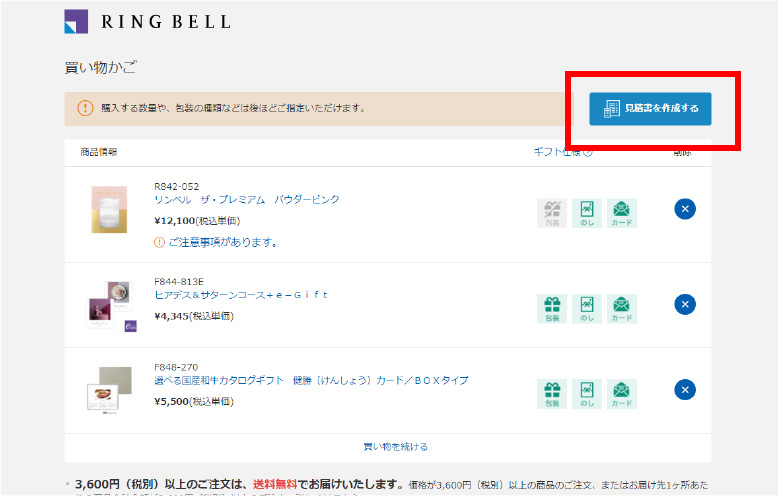Click the warning icon beside ご注意事項
The height and width of the screenshot is (496, 779).
tap(159, 243)
